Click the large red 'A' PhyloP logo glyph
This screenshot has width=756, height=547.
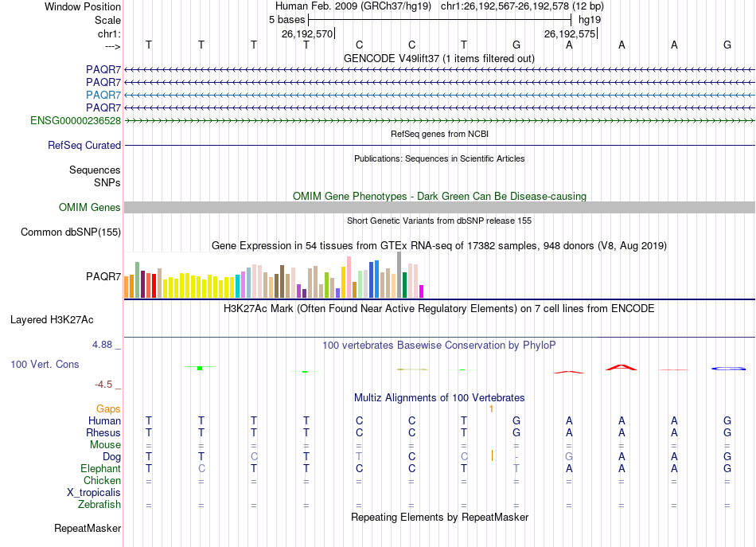[x=622, y=367]
